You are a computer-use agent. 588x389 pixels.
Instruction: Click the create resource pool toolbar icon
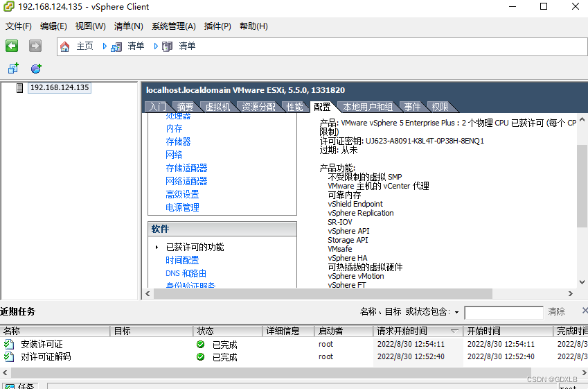pos(36,69)
